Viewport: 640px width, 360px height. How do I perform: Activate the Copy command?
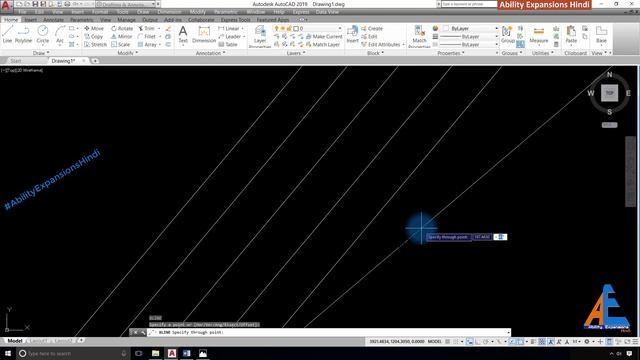[94, 36]
